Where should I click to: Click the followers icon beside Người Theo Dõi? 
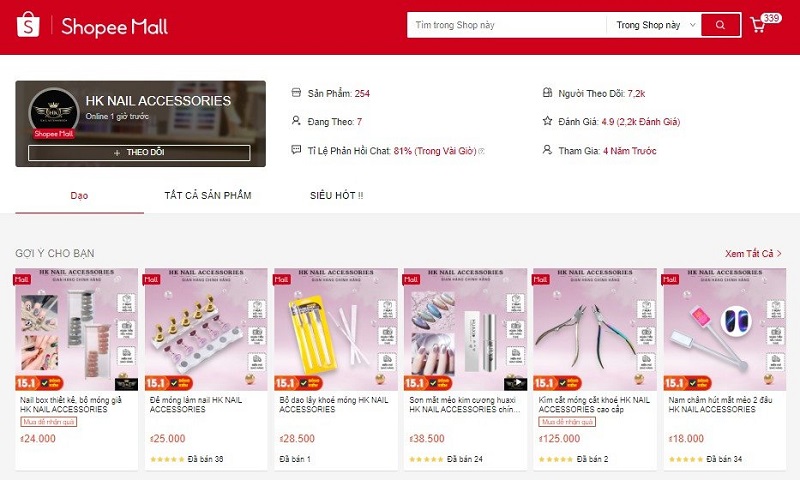tap(547, 93)
